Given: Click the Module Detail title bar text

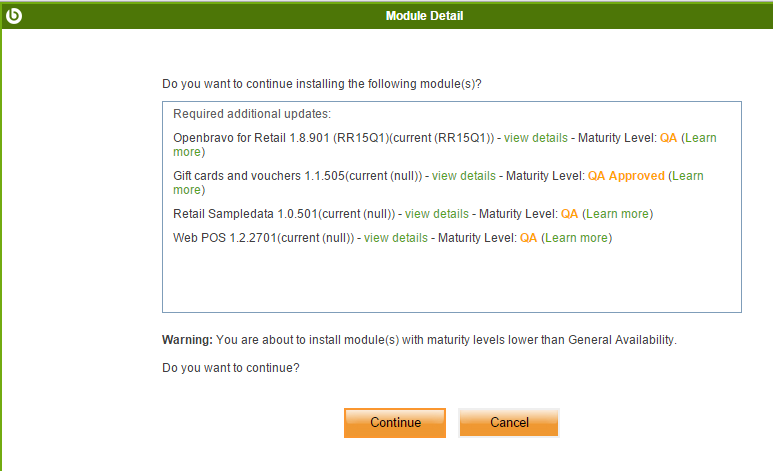Looking at the screenshot, I should click(424, 15).
